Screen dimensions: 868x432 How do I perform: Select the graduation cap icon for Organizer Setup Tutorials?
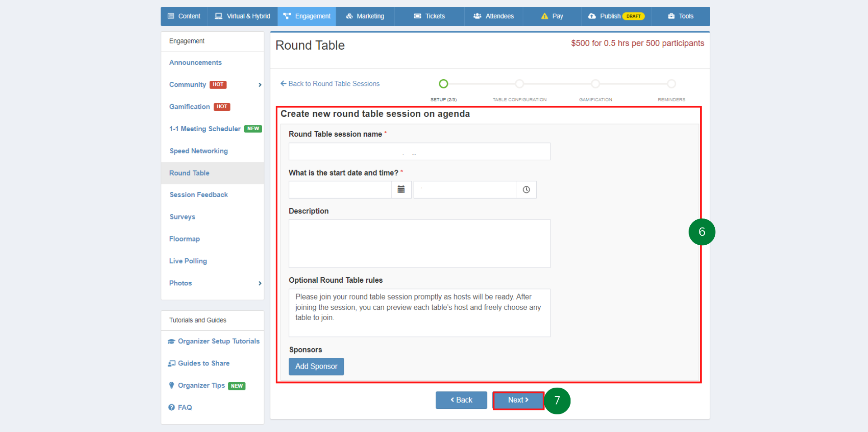coord(171,341)
